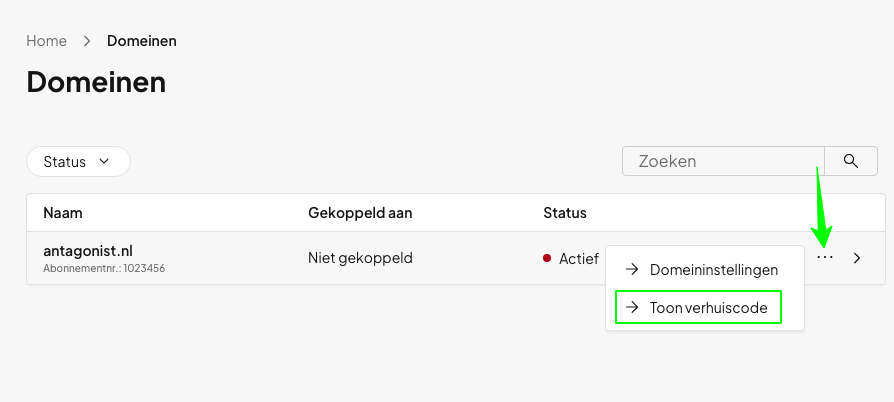
Task: Click the Domeinen breadcrumb item
Action: 142,41
